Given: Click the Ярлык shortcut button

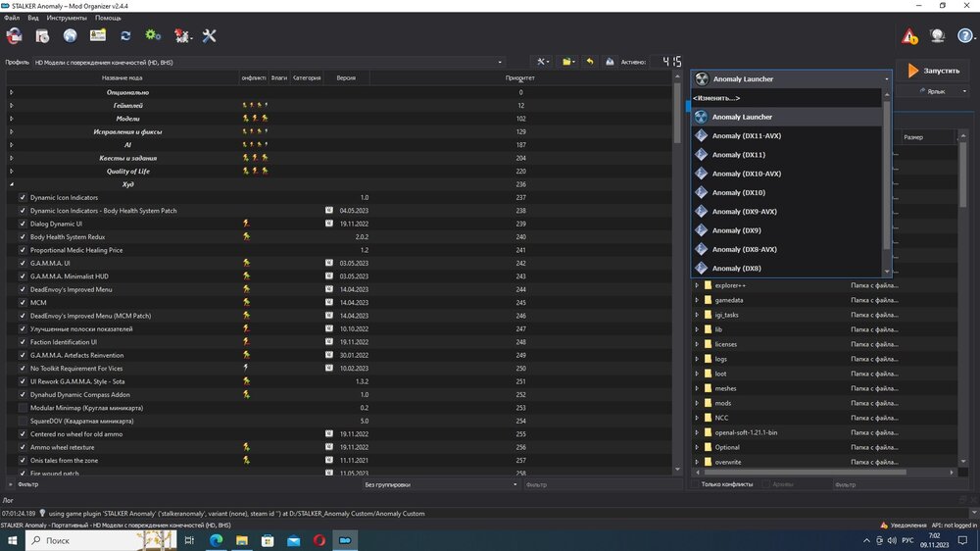Looking at the screenshot, I should [x=934, y=91].
